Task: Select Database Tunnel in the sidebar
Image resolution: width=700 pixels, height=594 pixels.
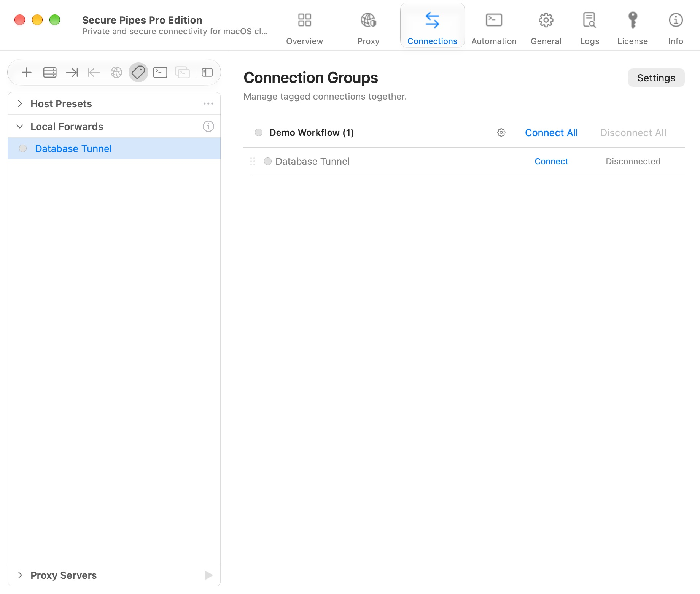Action: point(114,148)
